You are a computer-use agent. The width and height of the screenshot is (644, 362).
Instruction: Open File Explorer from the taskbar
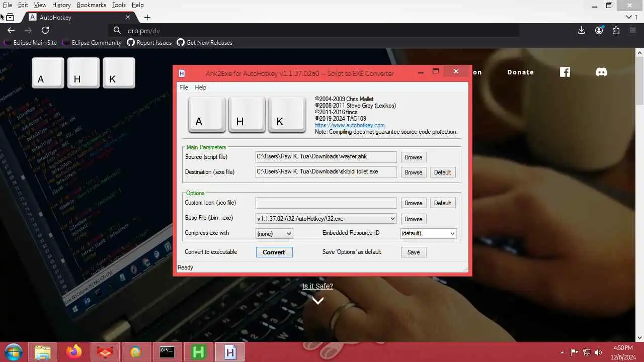pyautogui.click(x=43, y=352)
